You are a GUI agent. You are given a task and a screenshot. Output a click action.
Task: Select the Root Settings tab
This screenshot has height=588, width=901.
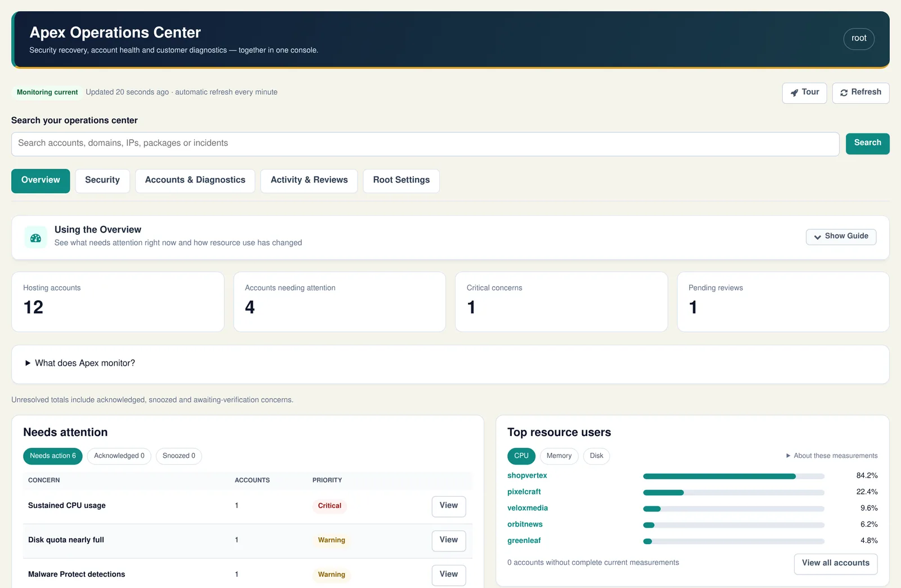(x=402, y=181)
